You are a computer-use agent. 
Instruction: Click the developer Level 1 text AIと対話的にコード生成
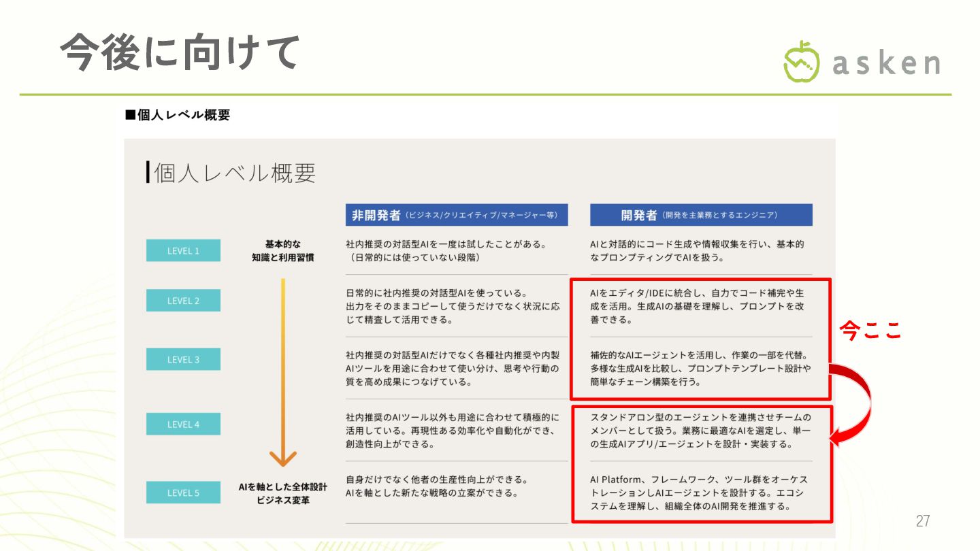pos(697,250)
